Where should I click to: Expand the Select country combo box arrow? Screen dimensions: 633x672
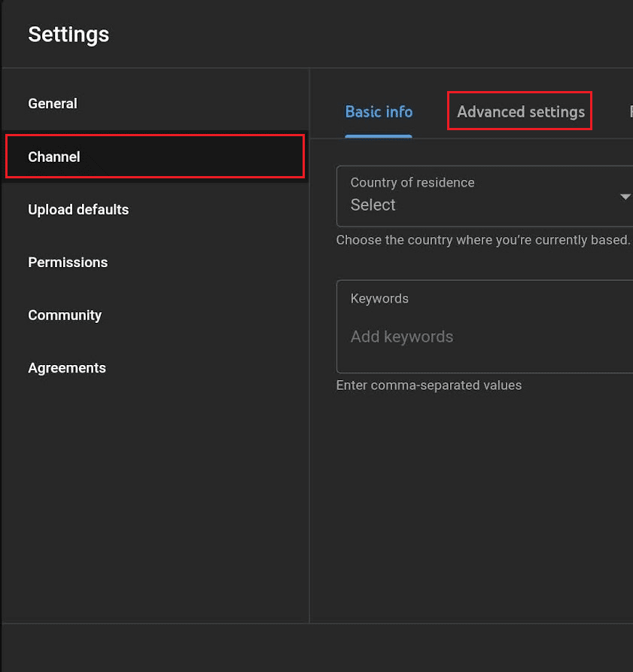[625, 196]
